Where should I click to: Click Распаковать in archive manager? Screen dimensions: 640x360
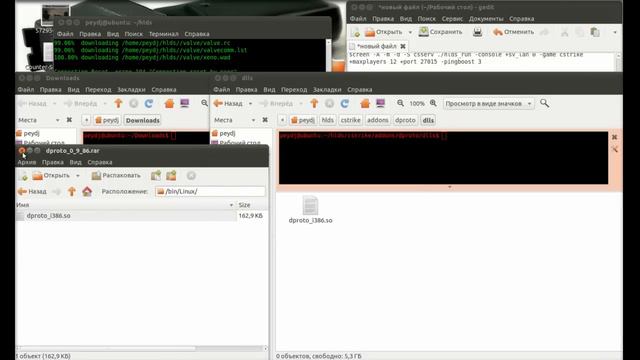tap(116, 176)
